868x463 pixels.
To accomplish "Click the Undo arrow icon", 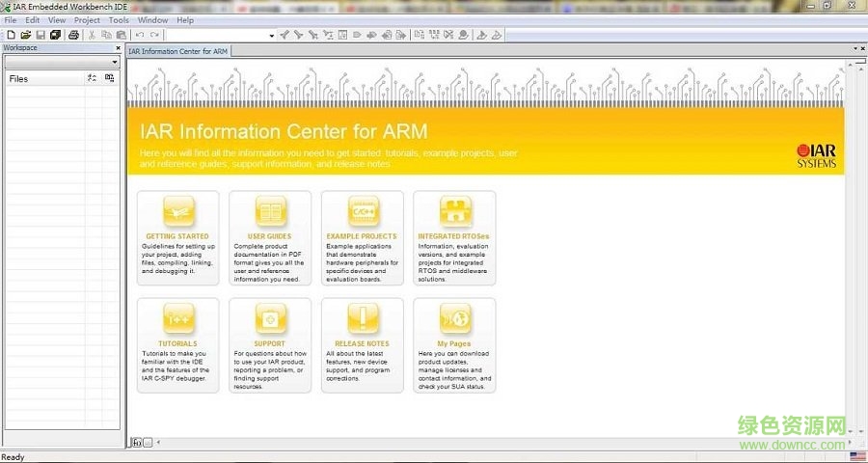I will pos(140,35).
